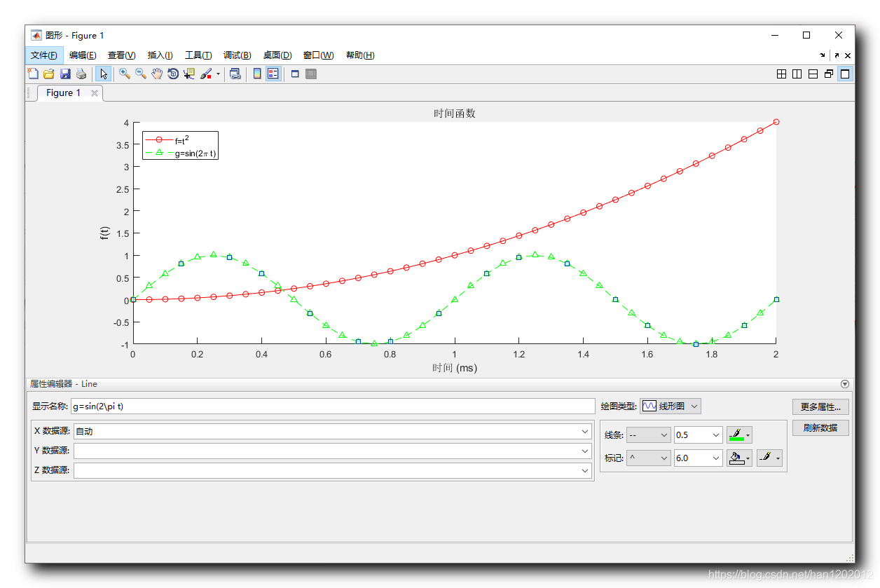Open the 插入(I) menu
The image size is (880, 588).
[160, 55]
